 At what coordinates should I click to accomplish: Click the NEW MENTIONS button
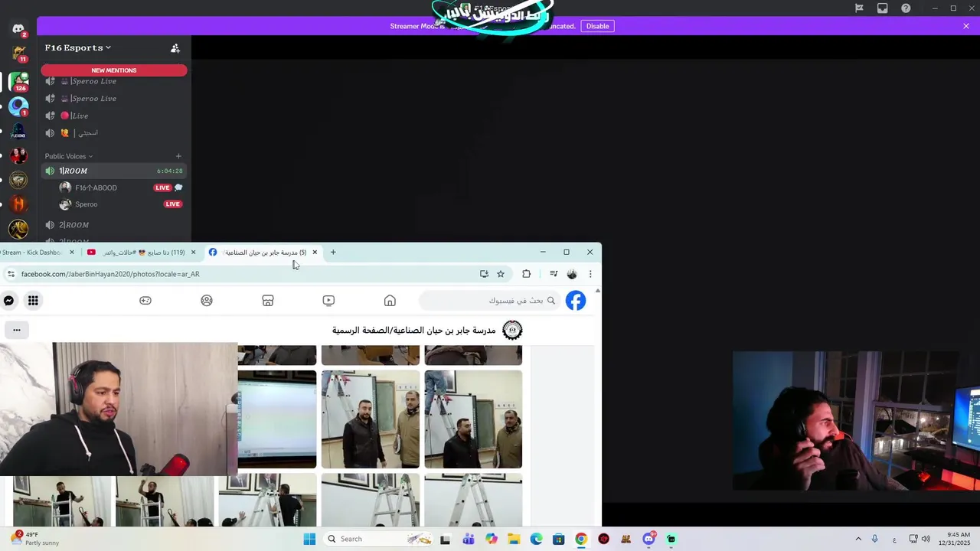tap(114, 70)
